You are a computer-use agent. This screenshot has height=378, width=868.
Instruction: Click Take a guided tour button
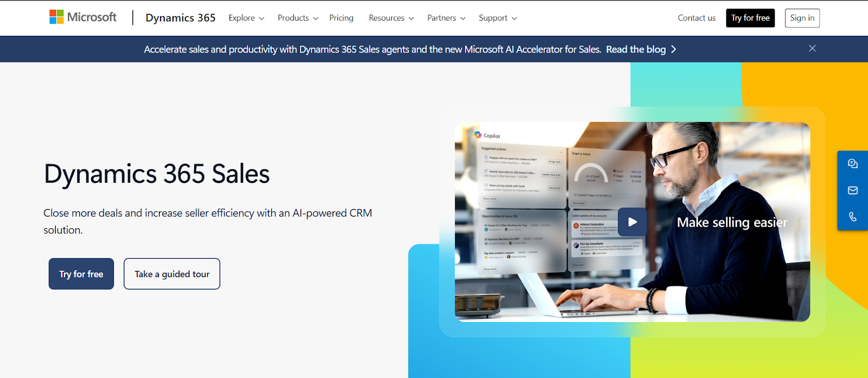[172, 274]
